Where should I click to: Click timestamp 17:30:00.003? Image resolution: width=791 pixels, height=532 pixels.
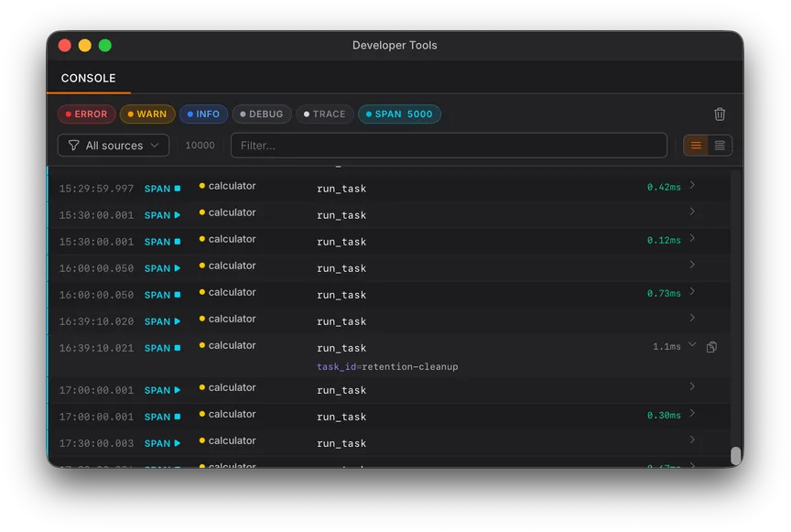click(x=96, y=444)
